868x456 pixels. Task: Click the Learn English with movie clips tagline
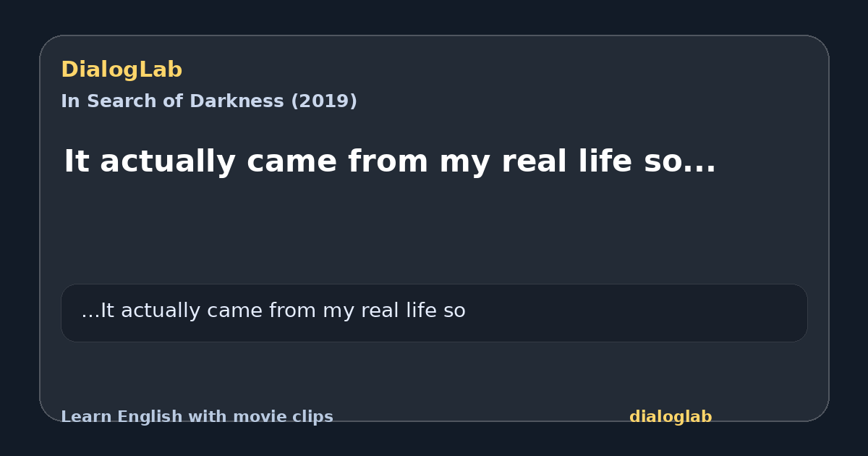[197, 417]
